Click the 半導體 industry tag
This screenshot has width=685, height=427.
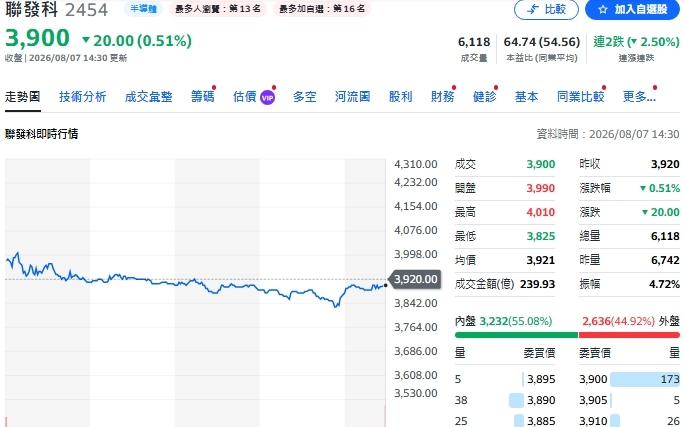click(143, 9)
